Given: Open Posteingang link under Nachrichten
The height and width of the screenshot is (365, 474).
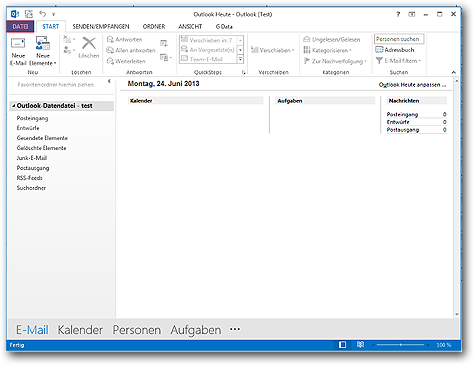Looking at the screenshot, I should tap(402, 114).
